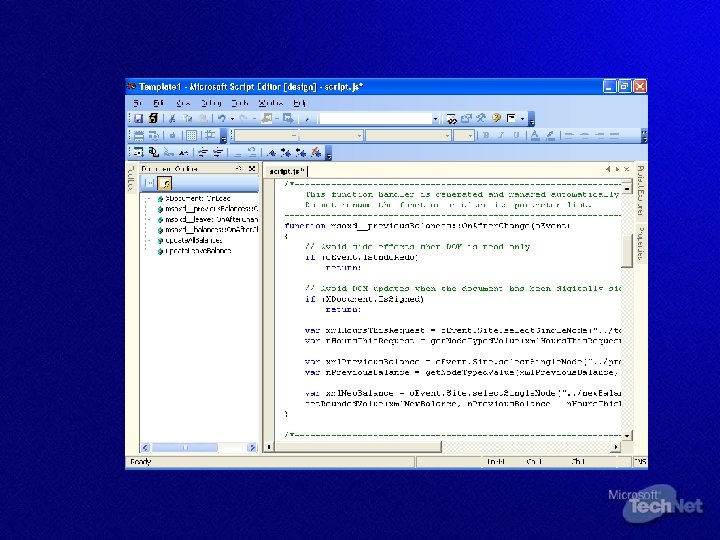Click the Document Outline horizontal scrollbar thumb
This screenshot has width=720, height=540.
185,447
